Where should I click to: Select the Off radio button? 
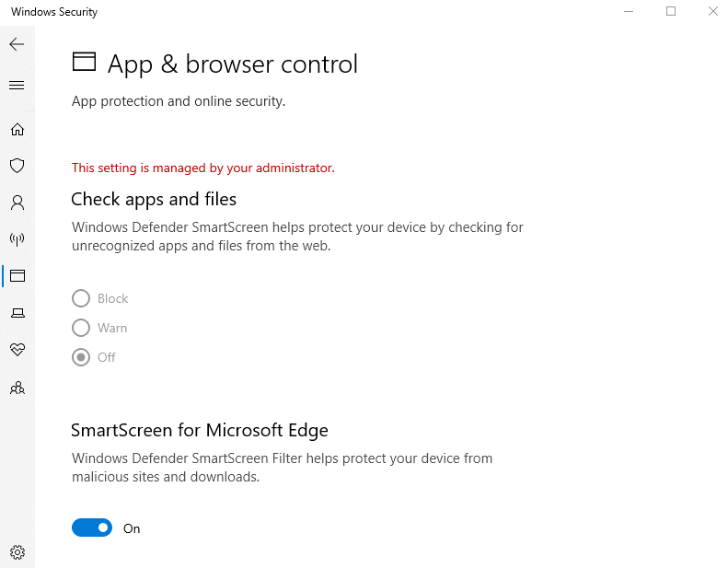tap(81, 357)
